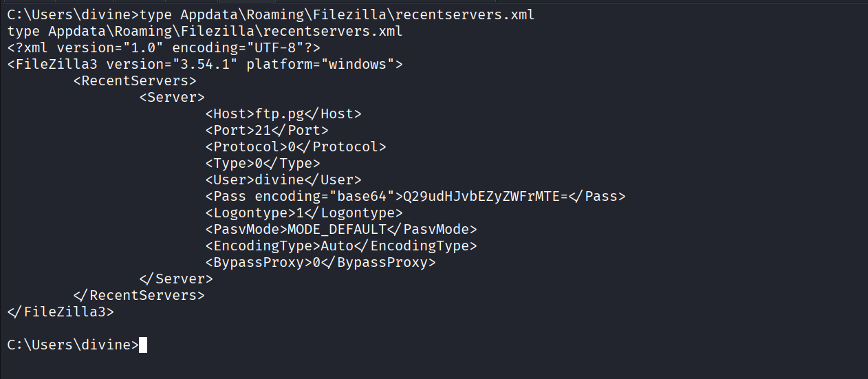Click the Port 21 line
This screenshot has height=379, width=868.
(267, 130)
